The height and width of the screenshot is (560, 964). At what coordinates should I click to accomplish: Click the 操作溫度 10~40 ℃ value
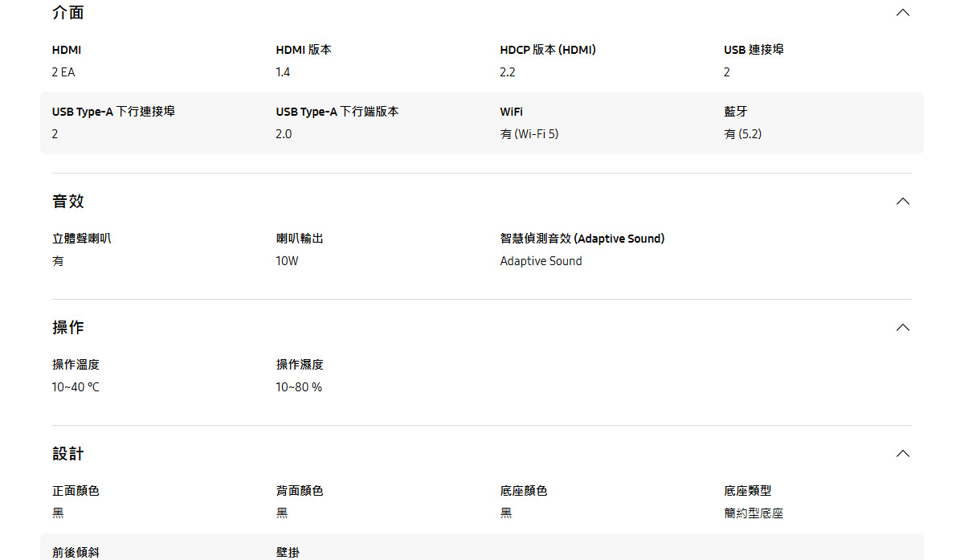pos(76,387)
